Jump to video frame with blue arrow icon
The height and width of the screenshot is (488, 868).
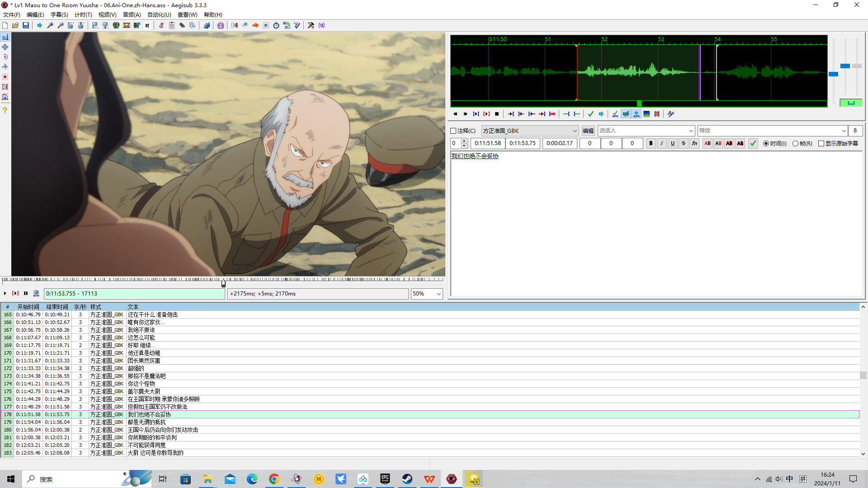[x=40, y=25]
